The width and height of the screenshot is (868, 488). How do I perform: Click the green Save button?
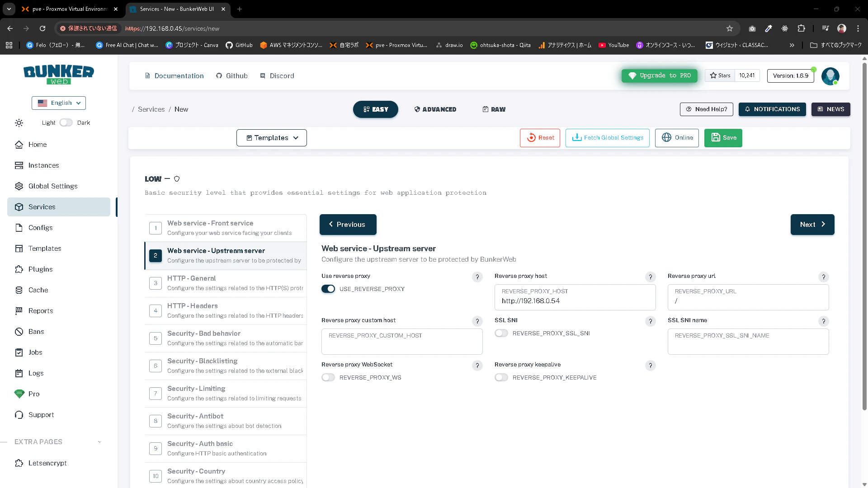(x=723, y=138)
